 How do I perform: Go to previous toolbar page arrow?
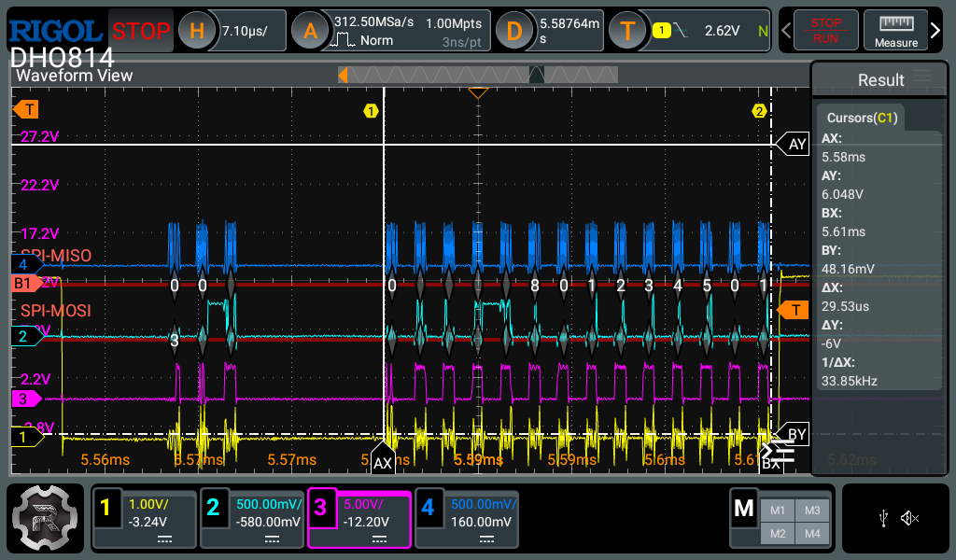[x=786, y=31]
